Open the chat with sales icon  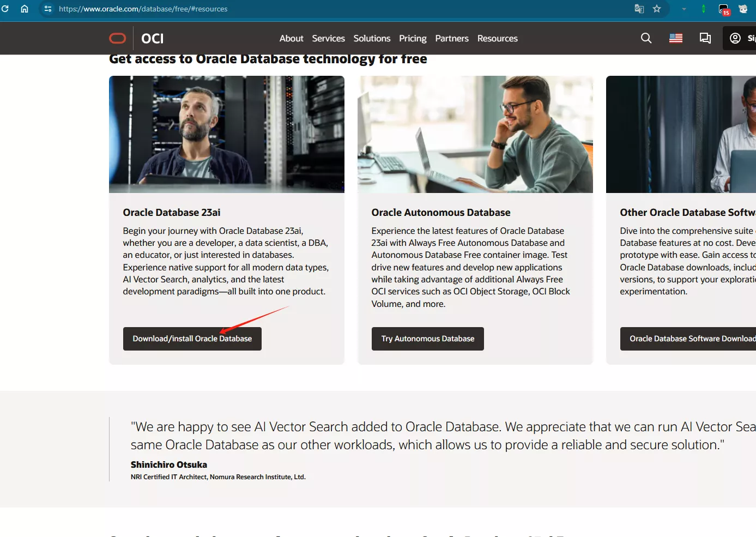[705, 38]
